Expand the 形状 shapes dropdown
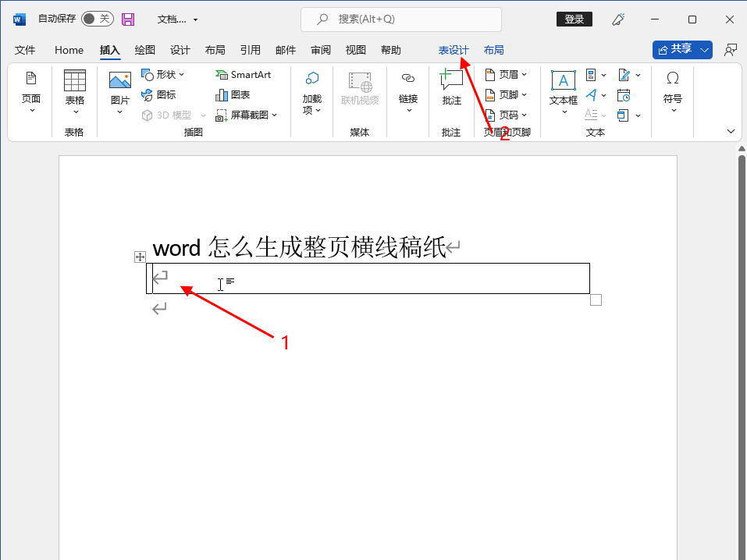 click(163, 75)
